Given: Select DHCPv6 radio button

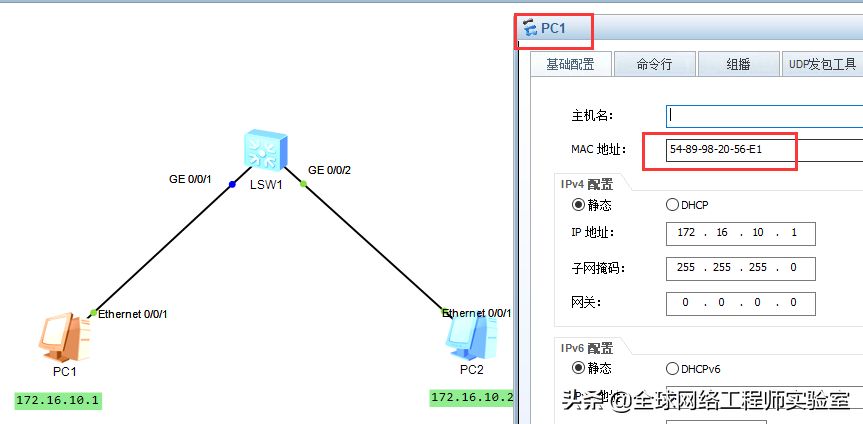Looking at the screenshot, I should tap(672, 368).
